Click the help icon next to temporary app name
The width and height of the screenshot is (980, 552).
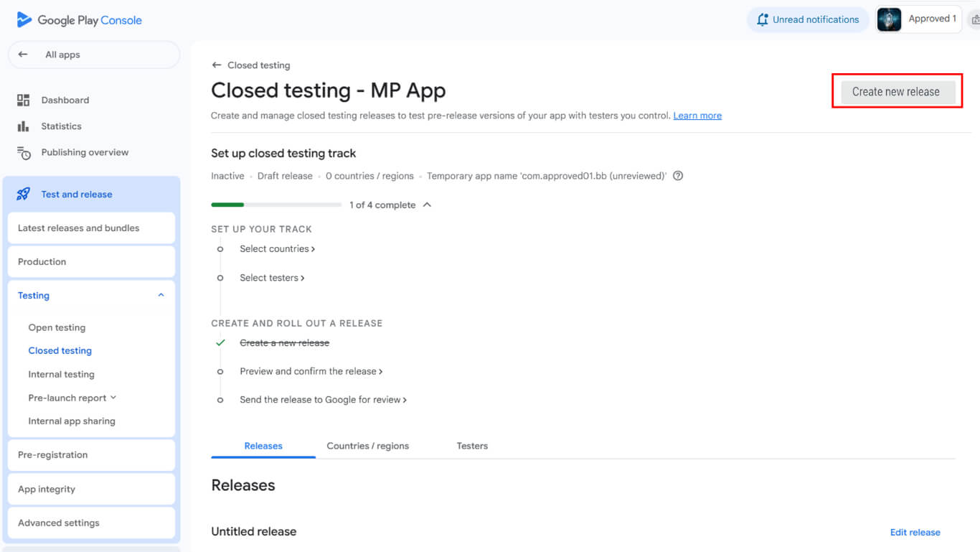pos(678,176)
